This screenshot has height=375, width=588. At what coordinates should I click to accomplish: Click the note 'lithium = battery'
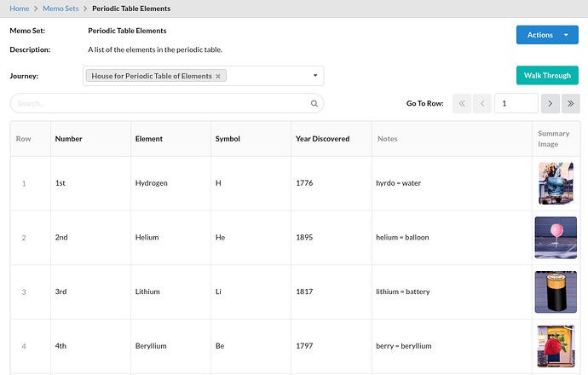(403, 291)
